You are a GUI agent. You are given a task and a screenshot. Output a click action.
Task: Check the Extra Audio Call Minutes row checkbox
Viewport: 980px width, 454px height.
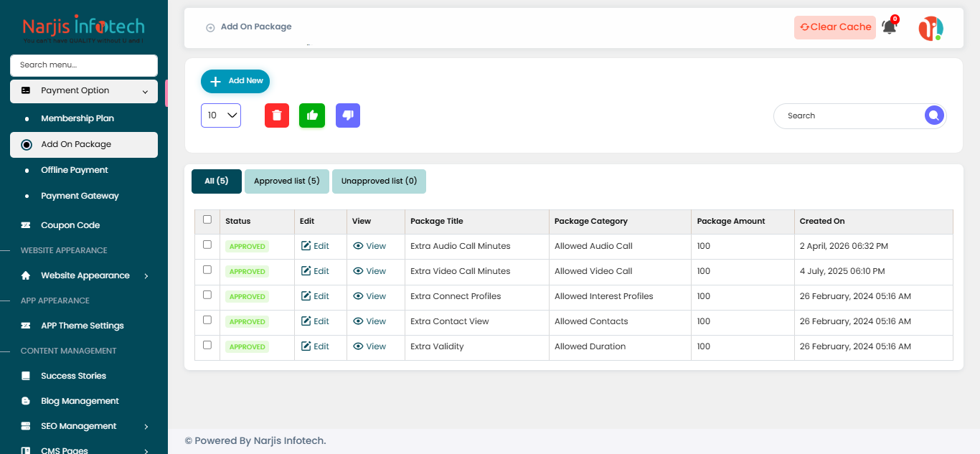pos(207,245)
